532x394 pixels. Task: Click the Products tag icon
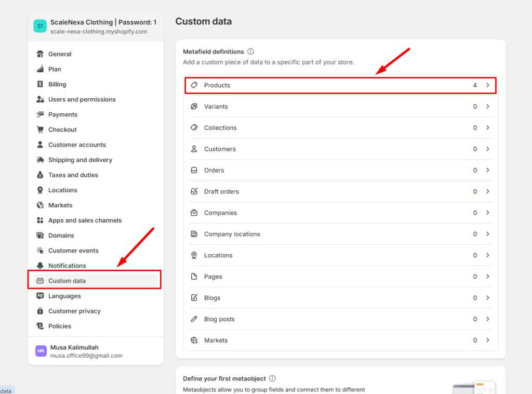click(194, 85)
